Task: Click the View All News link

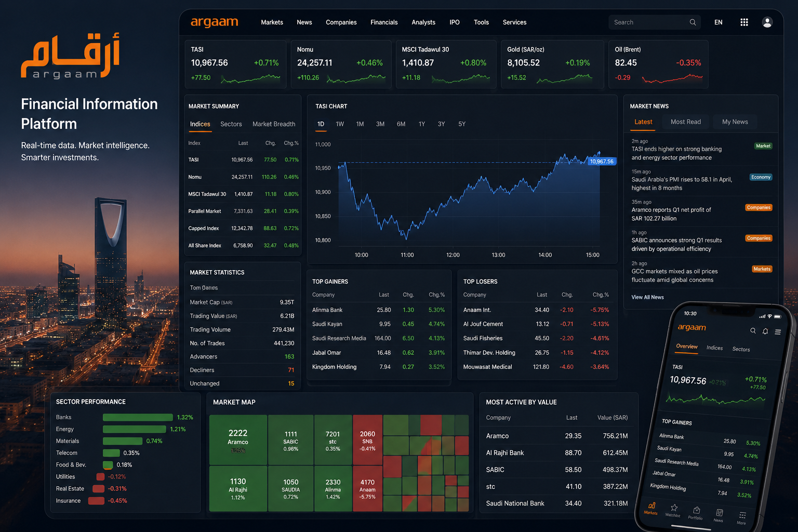Action: [647, 297]
